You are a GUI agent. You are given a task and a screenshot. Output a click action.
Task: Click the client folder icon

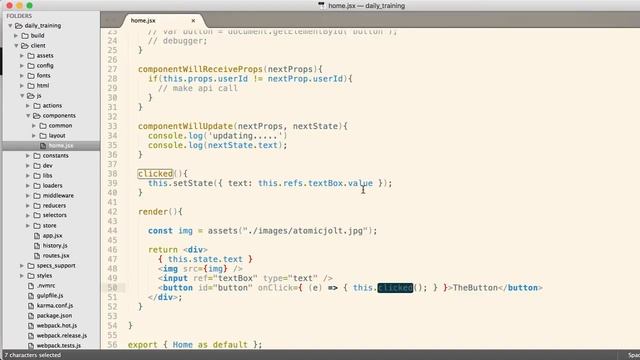pos(25,46)
